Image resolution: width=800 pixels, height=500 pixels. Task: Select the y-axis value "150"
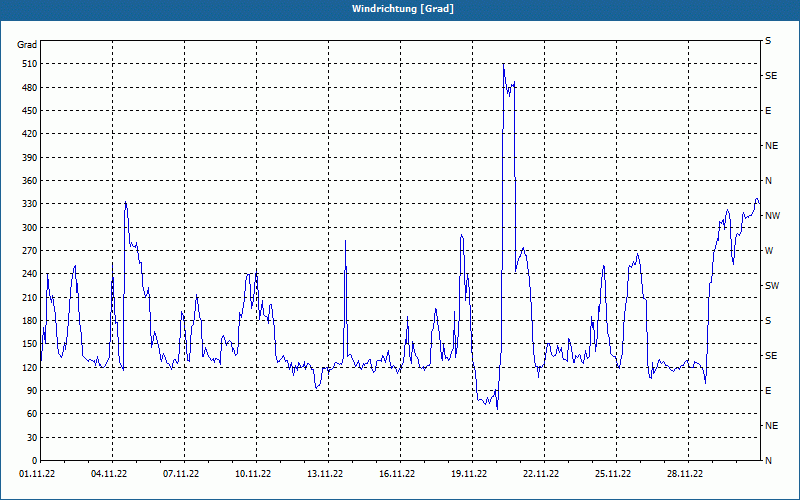point(30,344)
